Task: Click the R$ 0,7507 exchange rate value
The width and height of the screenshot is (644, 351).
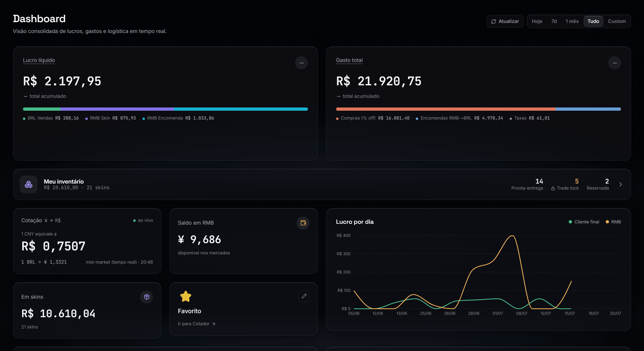Action: pos(53,246)
